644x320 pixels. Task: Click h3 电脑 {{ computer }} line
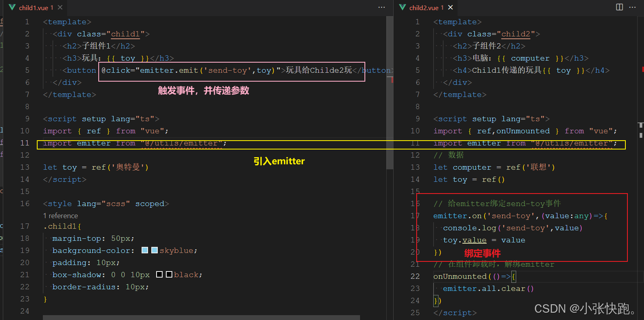click(x=521, y=58)
